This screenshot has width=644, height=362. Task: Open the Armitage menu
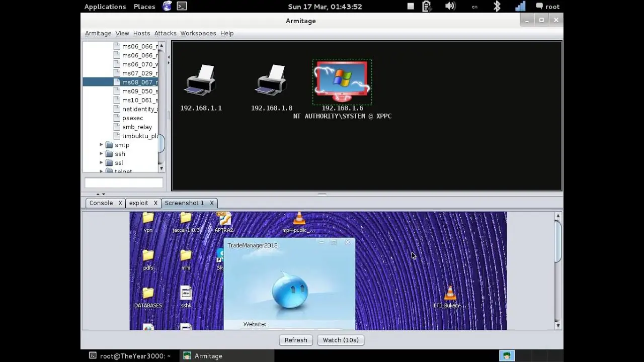tap(98, 33)
